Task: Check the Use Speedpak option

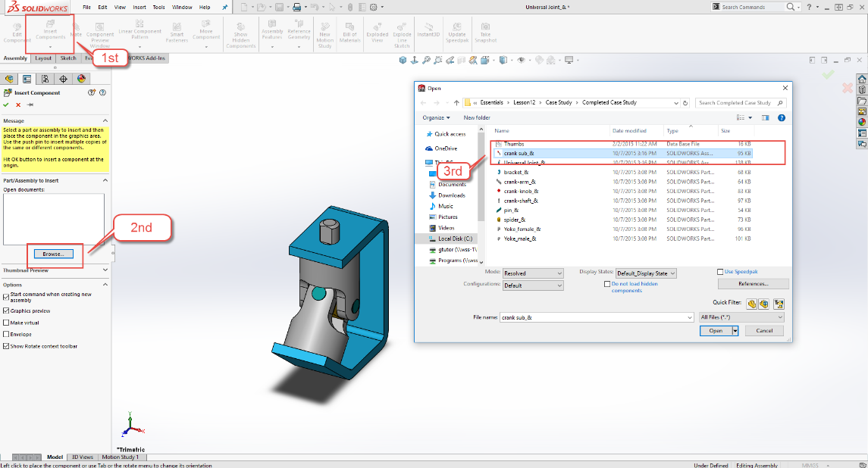Action: [720, 272]
